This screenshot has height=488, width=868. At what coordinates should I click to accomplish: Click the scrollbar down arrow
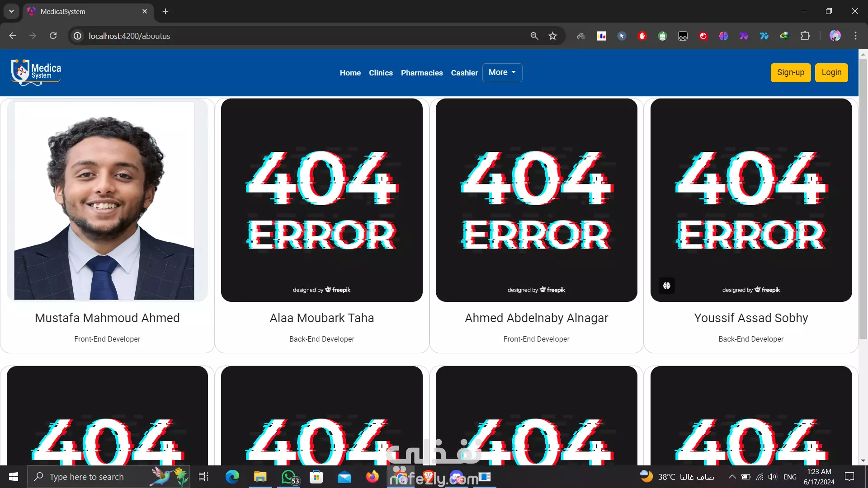[863, 461]
